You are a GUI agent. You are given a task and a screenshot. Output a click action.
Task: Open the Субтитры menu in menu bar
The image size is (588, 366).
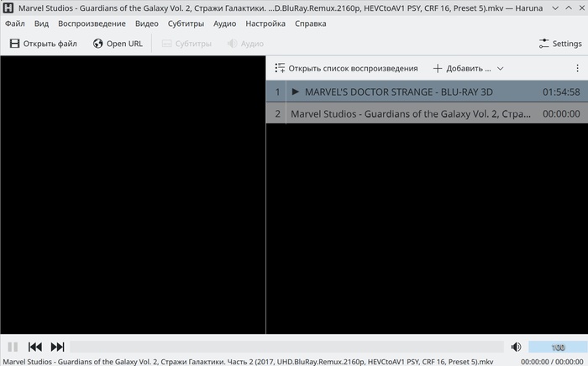185,24
